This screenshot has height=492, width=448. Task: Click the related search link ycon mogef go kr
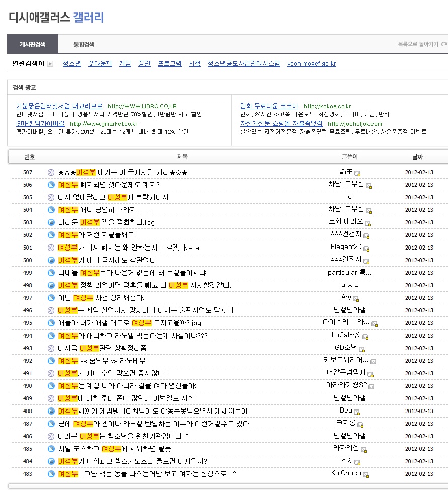[312, 64]
